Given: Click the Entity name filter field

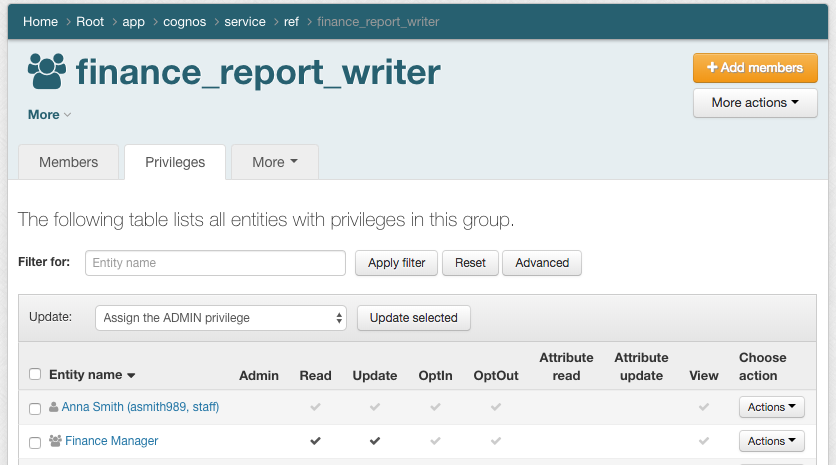Looking at the screenshot, I should pyautogui.click(x=215, y=263).
